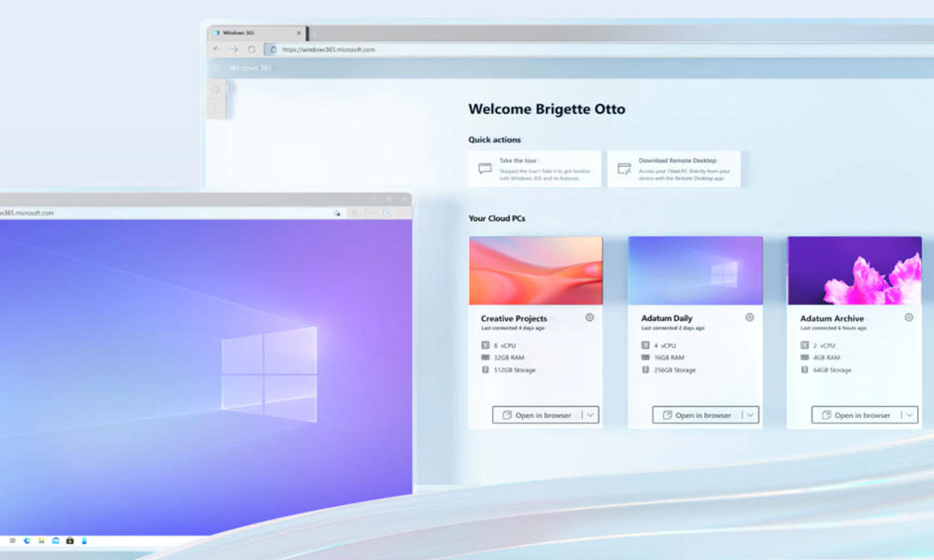Click '32GB RAM' on Creative Projects
Viewport: 934px width, 560px height.
click(x=509, y=357)
